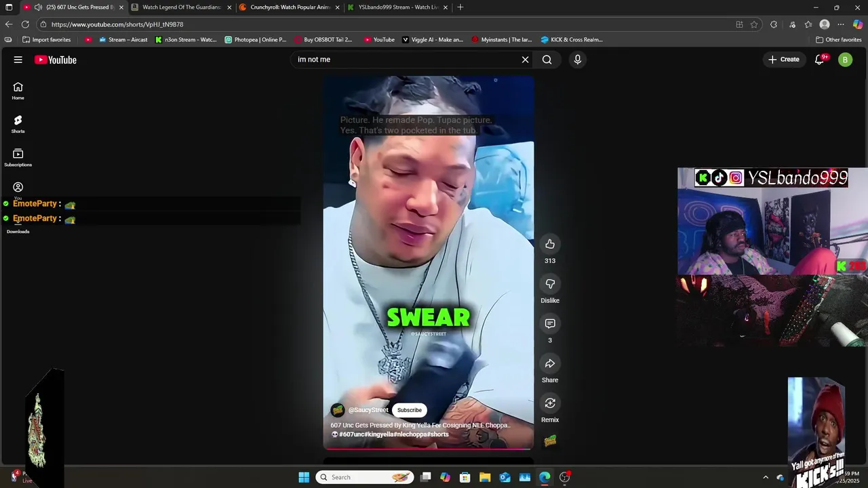Remix this Short

pyautogui.click(x=550, y=403)
